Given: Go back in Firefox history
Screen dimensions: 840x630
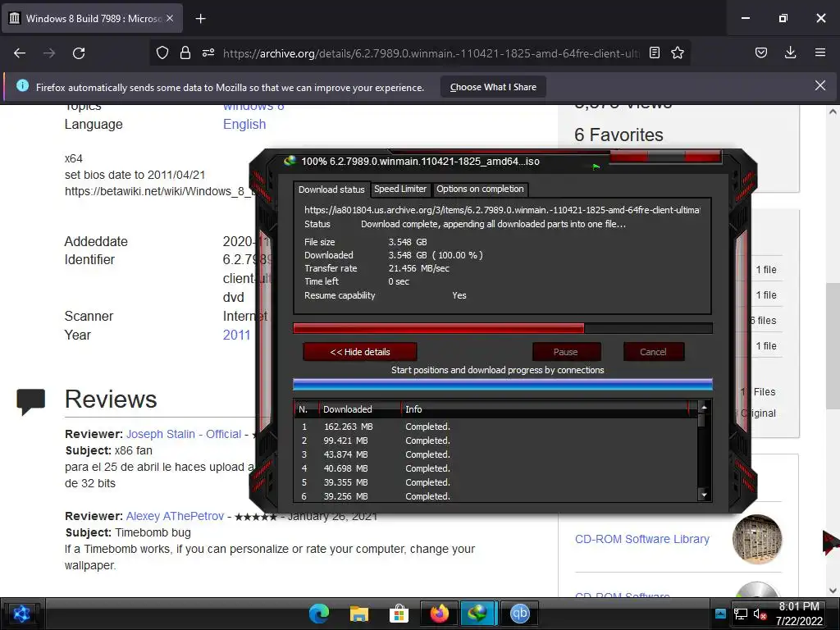Looking at the screenshot, I should (x=20, y=53).
